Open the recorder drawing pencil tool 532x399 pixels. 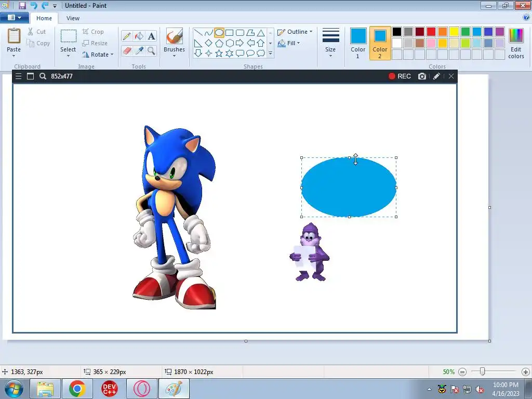[436, 76]
